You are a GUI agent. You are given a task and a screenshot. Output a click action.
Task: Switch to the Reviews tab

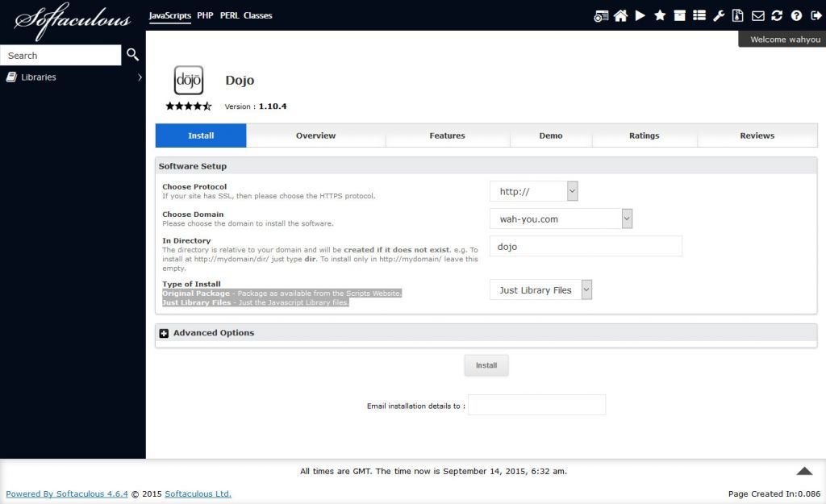pos(757,135)
